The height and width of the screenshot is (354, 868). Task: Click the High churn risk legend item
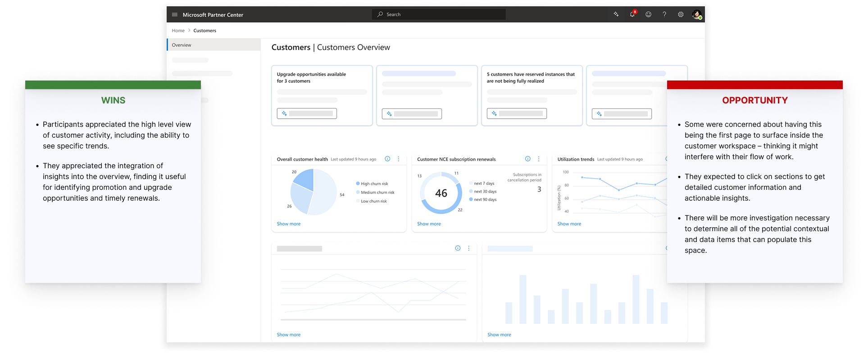(372, 184)
